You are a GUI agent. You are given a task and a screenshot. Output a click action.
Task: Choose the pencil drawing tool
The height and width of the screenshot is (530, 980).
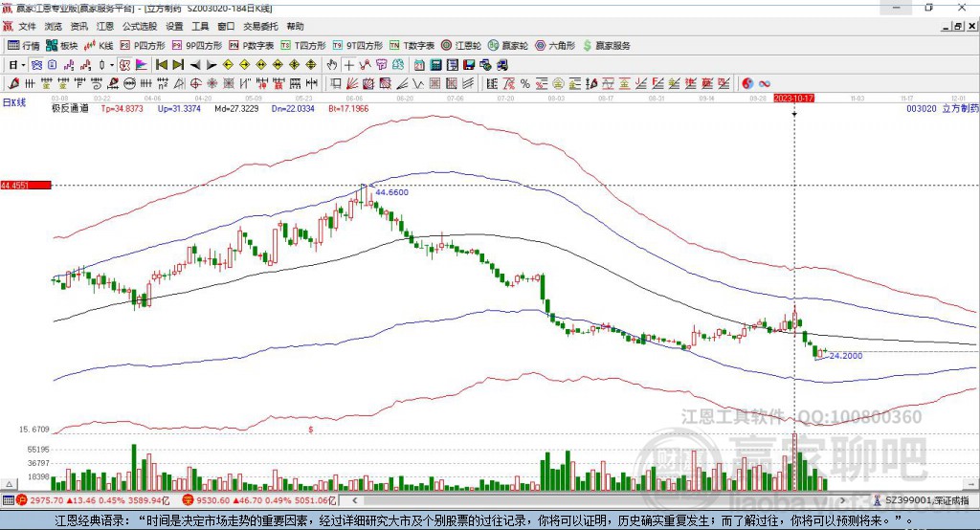coord(13,84)
